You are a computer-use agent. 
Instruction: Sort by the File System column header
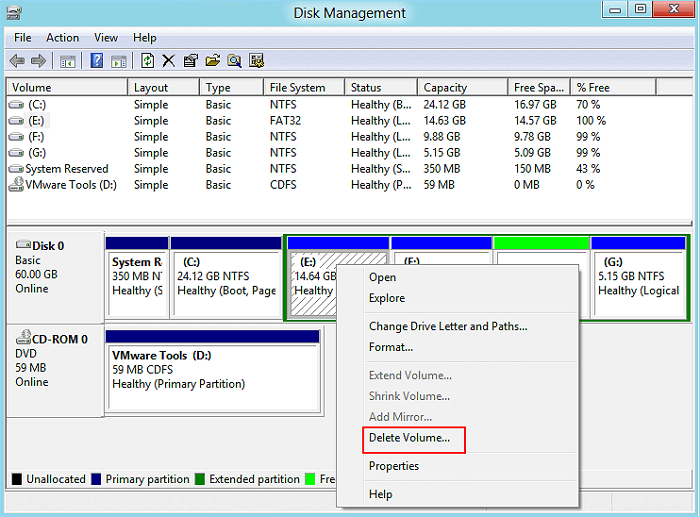(304, 88)
